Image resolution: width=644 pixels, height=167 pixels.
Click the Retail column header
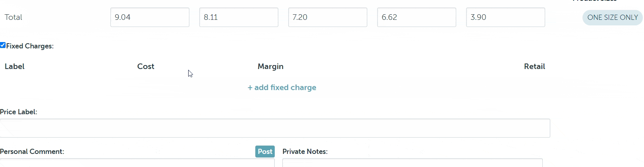(534, 67)
